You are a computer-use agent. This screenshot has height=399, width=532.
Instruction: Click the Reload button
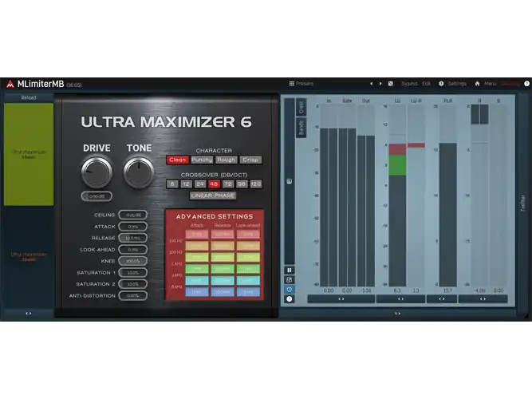[29, 97]
